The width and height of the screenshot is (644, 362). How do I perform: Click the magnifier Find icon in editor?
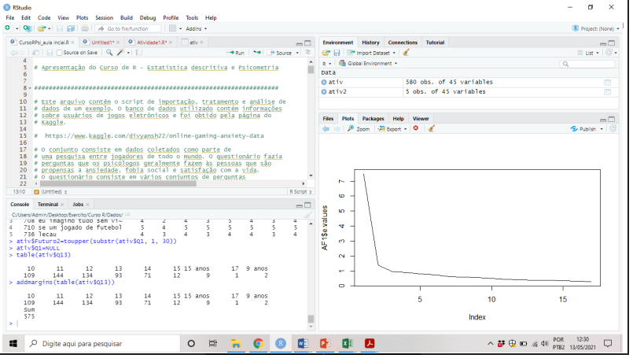click(109, 53)
